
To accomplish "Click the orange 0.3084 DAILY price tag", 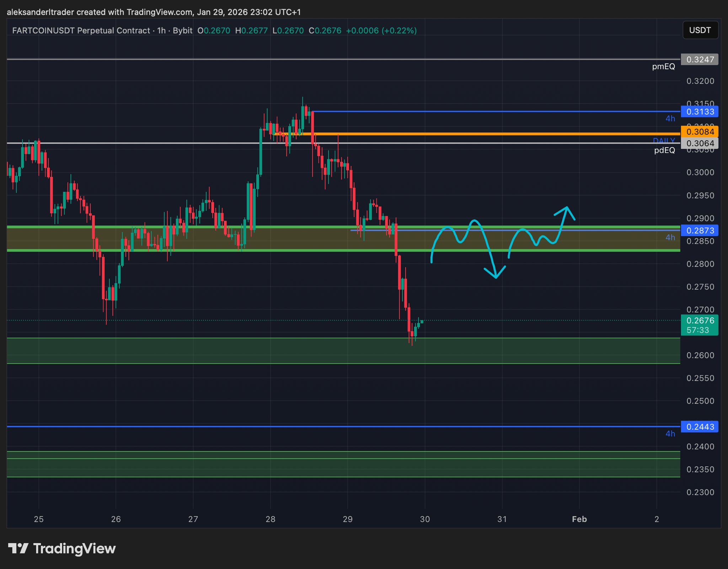I will (700, 132).
